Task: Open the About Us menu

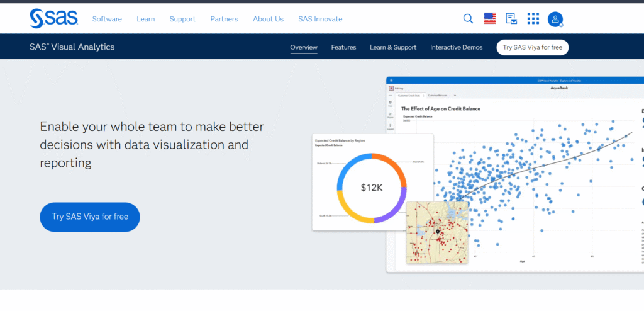Action: [x=268, y=19]
